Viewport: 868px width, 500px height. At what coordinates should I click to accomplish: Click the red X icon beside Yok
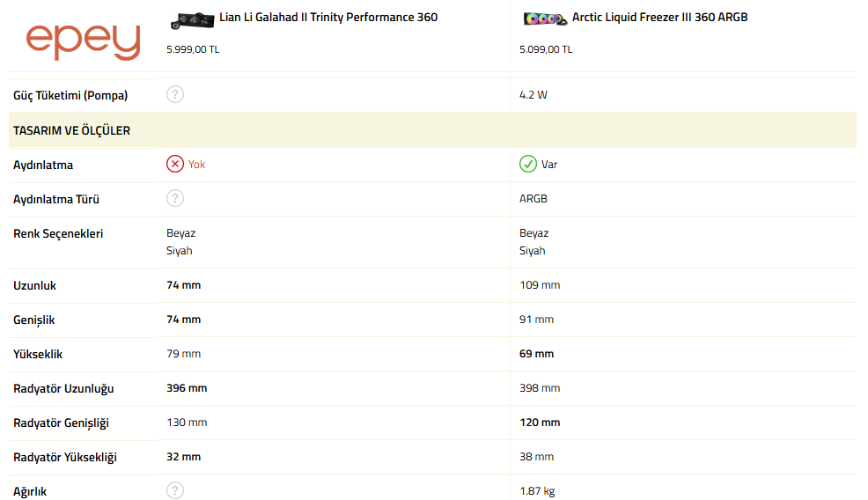(x=175, y=165)
